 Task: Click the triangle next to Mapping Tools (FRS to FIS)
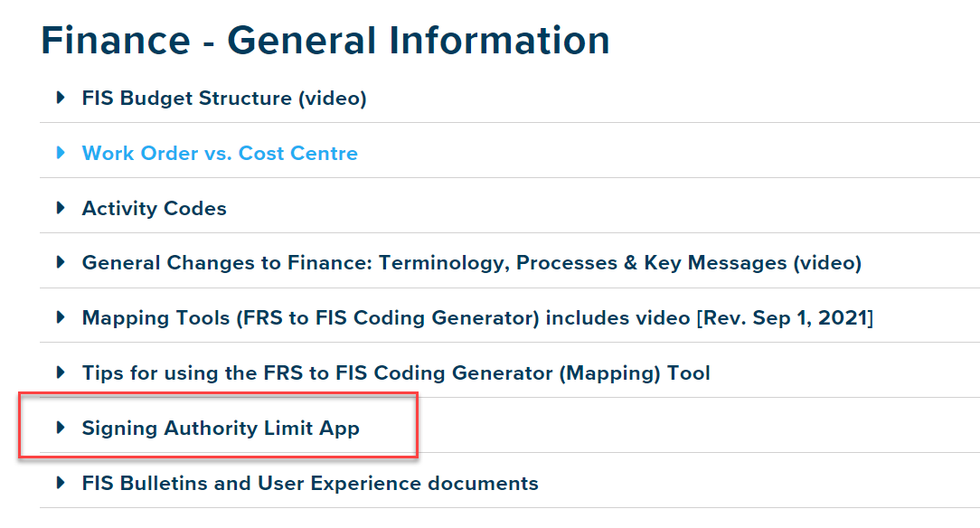pyautogui.click(x=60, y=317)
